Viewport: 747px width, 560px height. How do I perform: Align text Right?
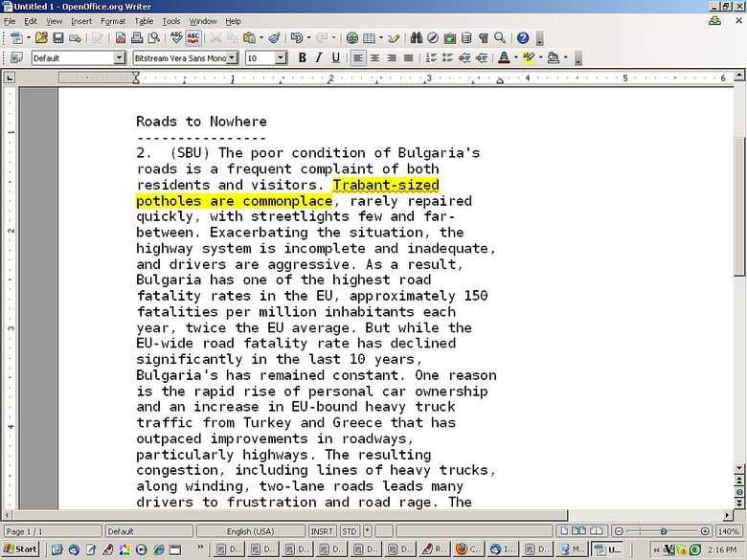click(x=392, y=58)
